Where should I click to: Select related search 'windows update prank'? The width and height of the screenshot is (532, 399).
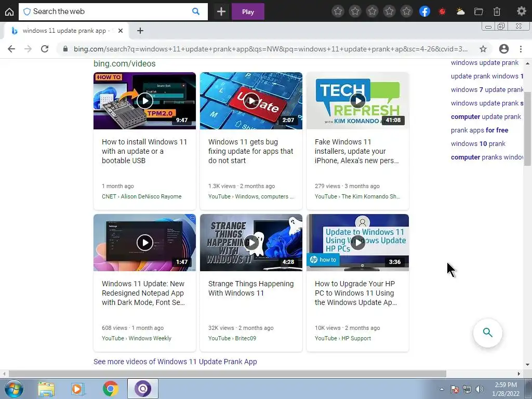[x=485, y=63]
